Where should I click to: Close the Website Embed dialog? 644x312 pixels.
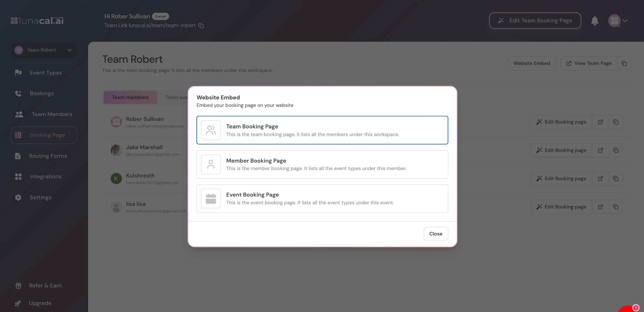coord(436,234)
